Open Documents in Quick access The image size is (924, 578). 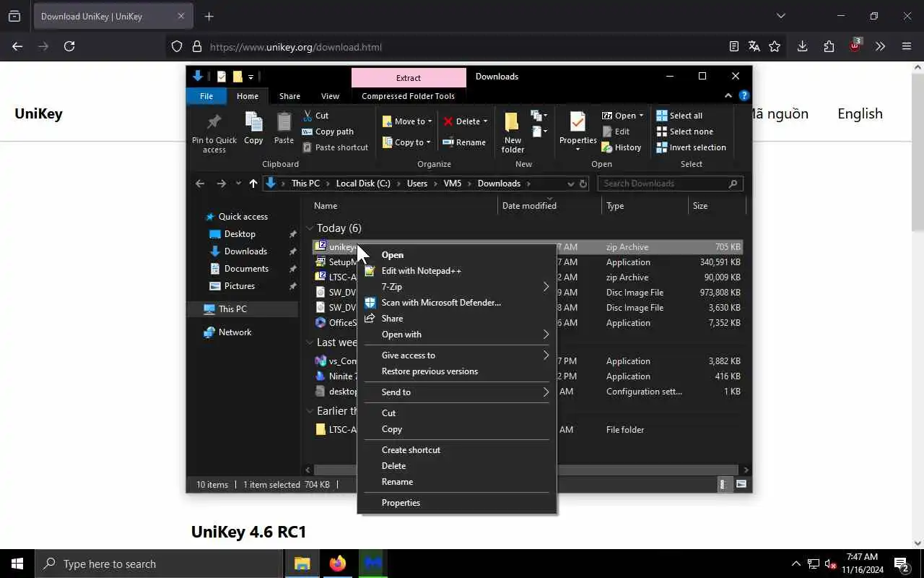(246, 269)
